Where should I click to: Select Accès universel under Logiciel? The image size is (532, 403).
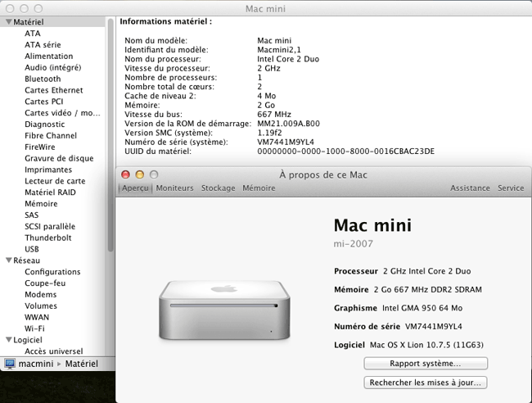pos(53,351)
